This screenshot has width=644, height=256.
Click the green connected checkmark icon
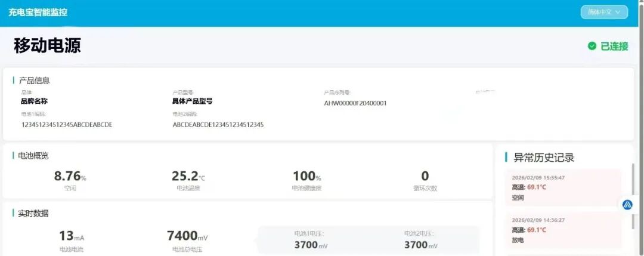click(x=592, y=46)
